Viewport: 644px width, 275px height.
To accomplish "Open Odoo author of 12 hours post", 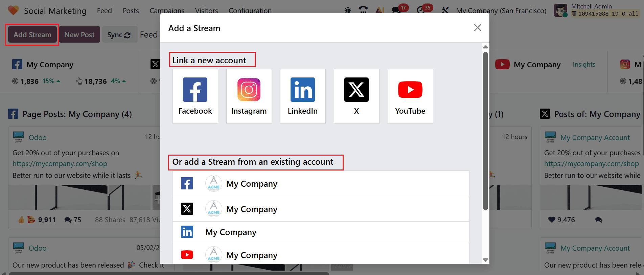I will (38, 137).
